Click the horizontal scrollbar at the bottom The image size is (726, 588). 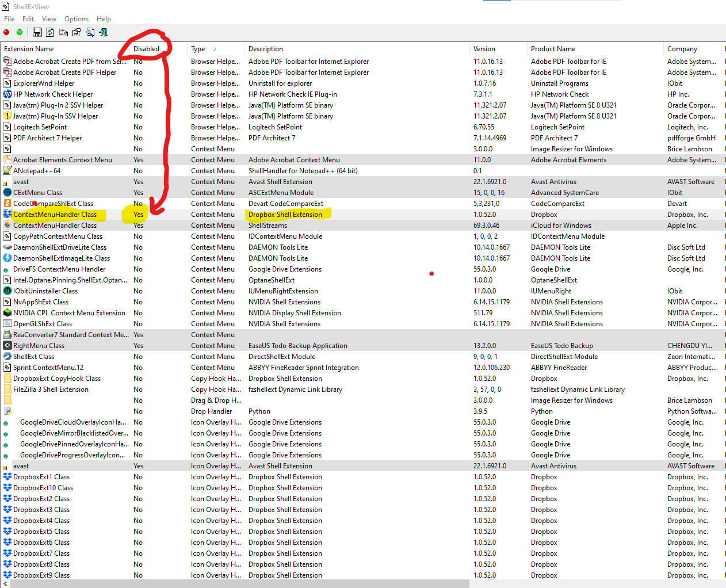click(x=239, y=584)
